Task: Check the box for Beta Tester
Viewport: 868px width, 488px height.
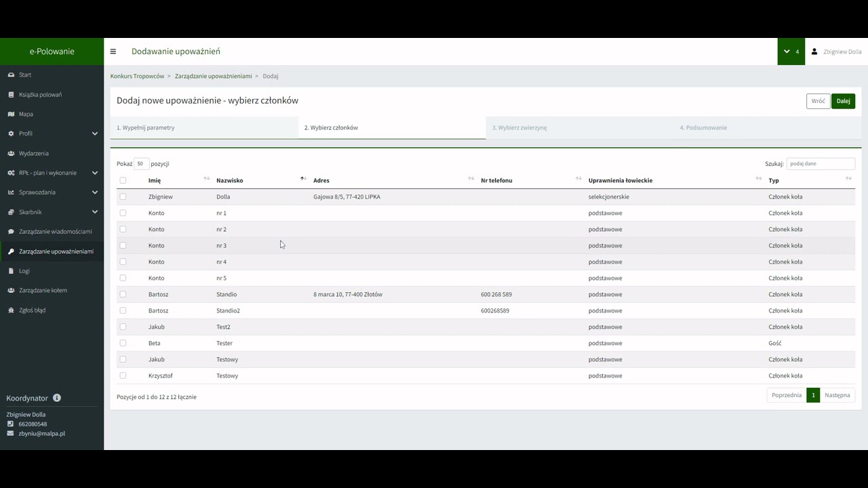Action: point(123,343)
